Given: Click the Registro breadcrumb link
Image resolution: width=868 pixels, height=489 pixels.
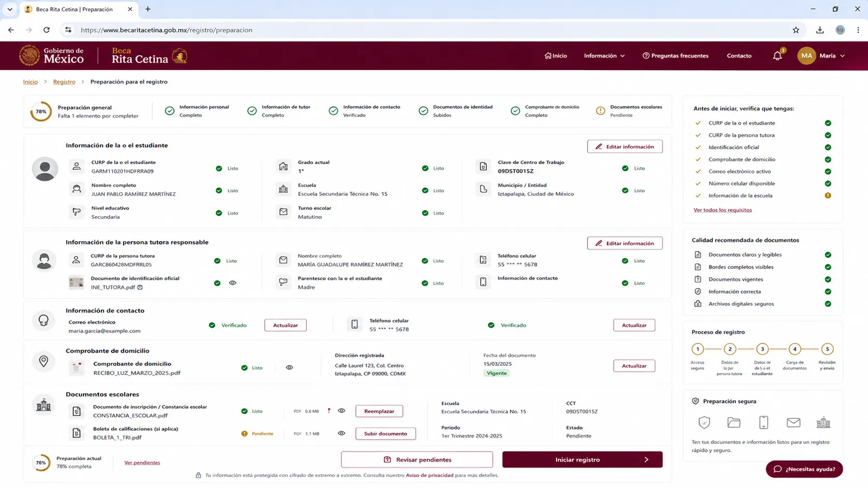Looking at the screenshot, I should tap(64, 82).
